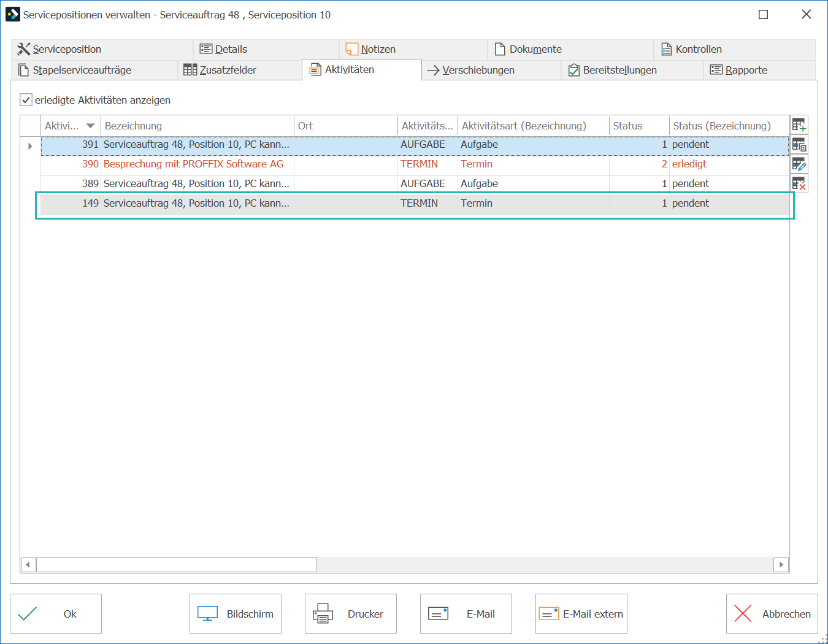Choose the E-Mail extern button
828x644 pixels.
[x=581, y=613]
